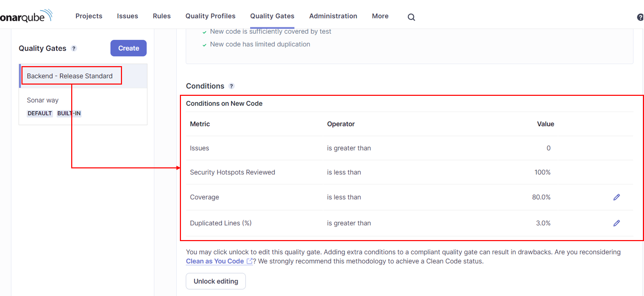Click the Create quality gate button

tap(128, 48)
